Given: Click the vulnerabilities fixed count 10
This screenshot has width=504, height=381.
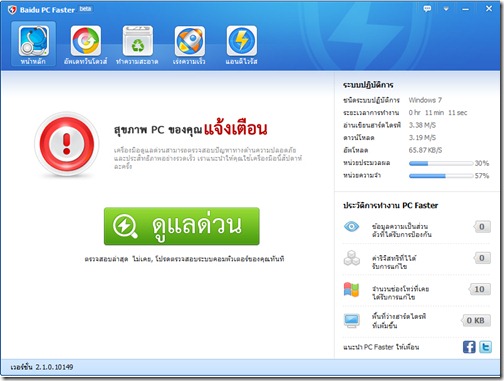Looking at the screenshot, I should (479, 289).
